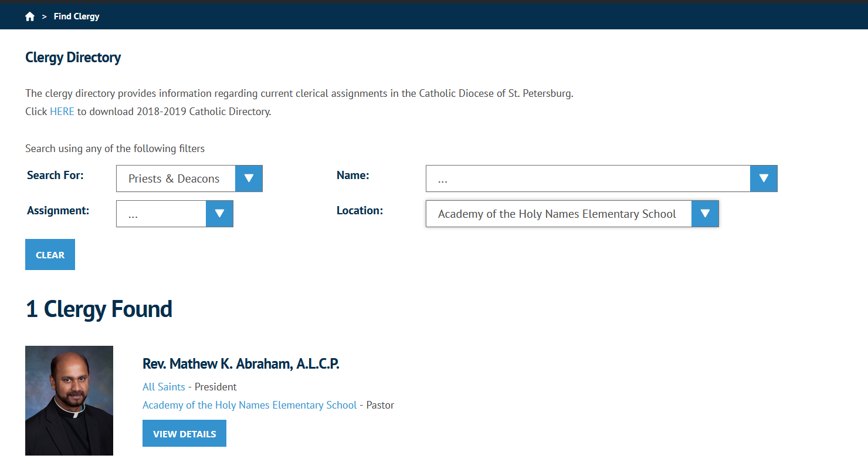Screen dimensions: 868x472
Task: Click the home icon in breadcrumb
Action: (x=30, y=16)
